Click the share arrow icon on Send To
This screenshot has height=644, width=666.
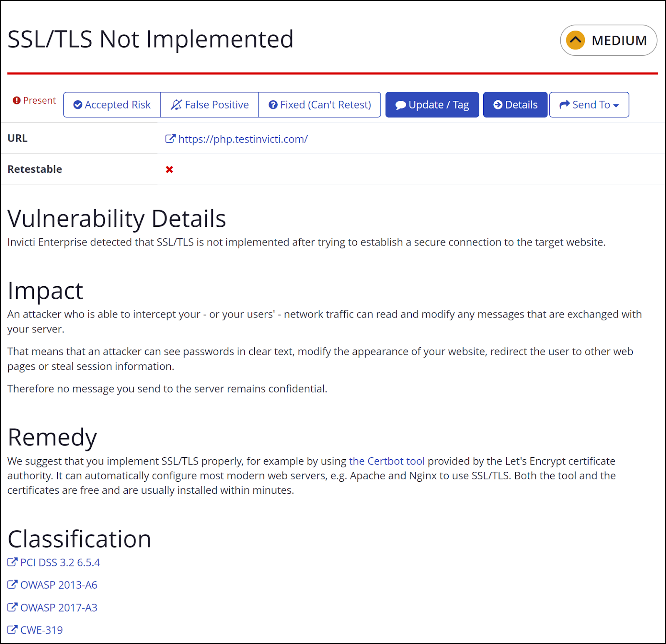(565, 105)
